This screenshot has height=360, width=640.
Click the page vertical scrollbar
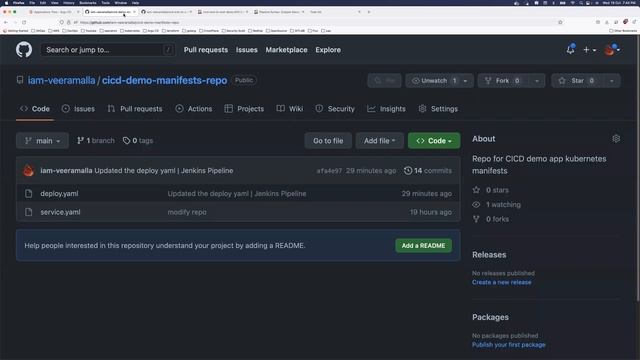click(x=638, y=167)
